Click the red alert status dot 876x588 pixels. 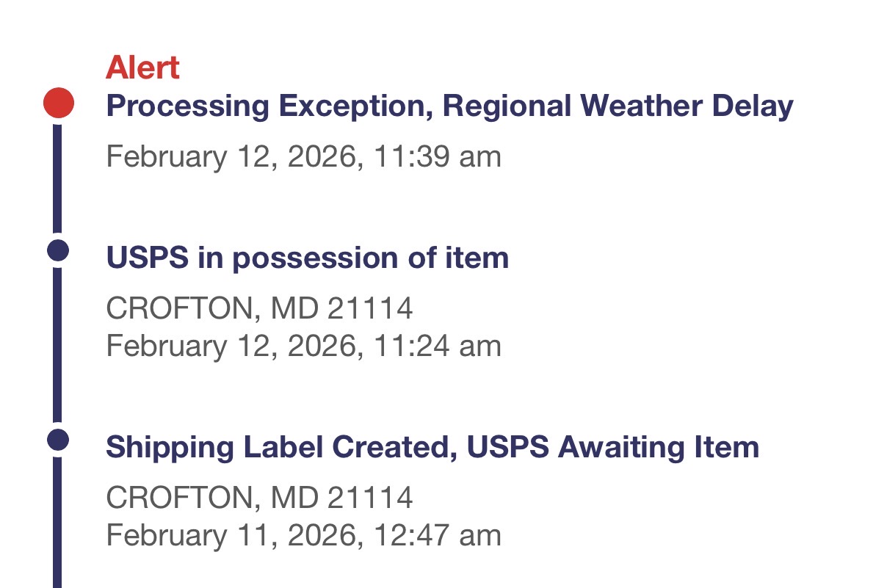coord(58,103)
